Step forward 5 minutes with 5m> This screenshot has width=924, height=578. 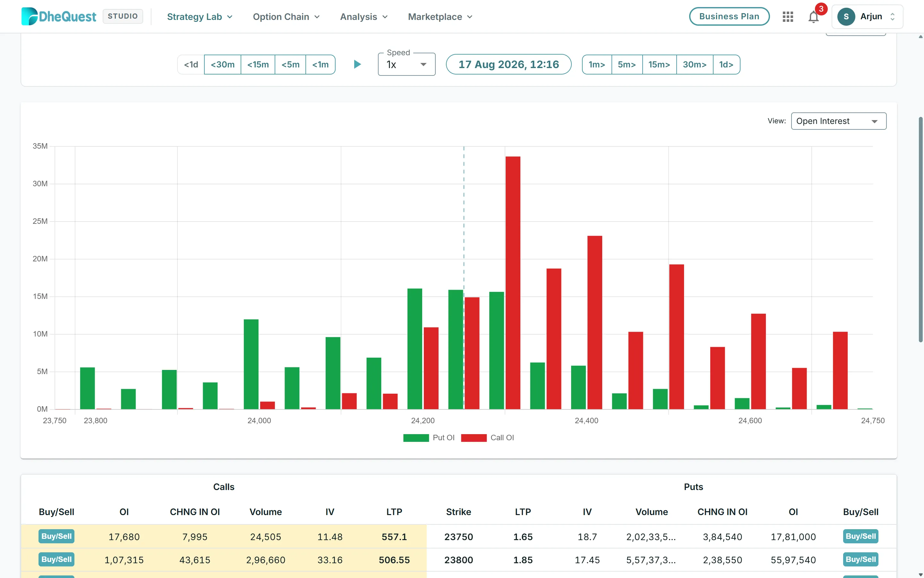pyautogui.click(x=627, y=65)
